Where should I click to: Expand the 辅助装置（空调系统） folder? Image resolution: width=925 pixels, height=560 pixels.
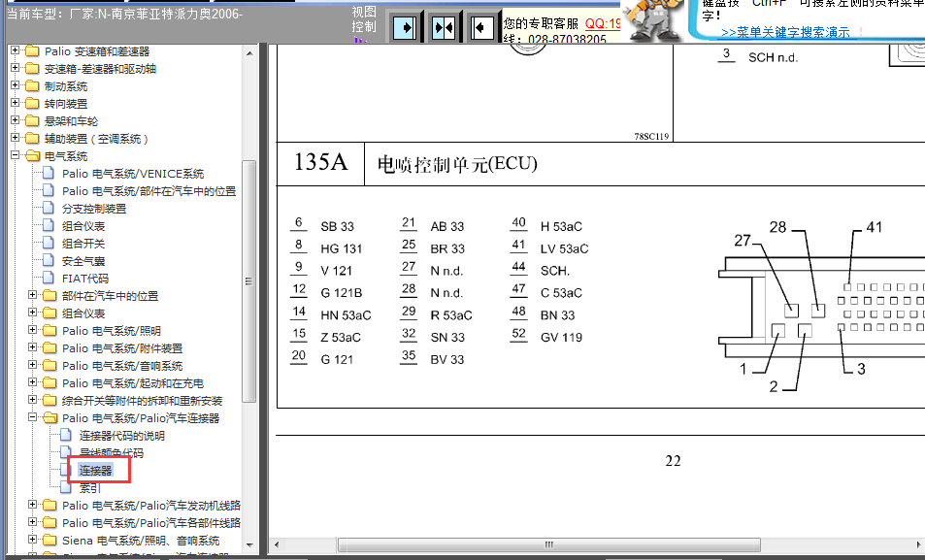point(16,138)
